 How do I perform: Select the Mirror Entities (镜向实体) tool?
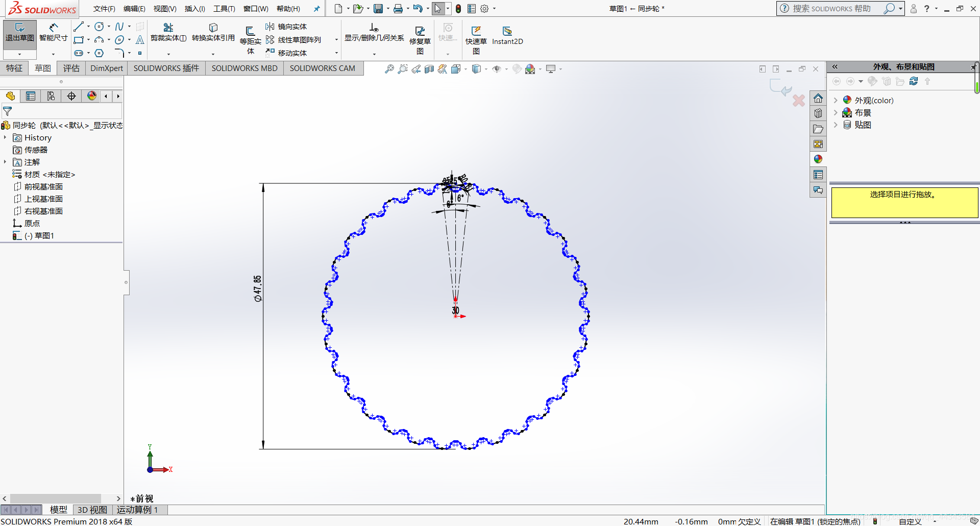(286, 27)
